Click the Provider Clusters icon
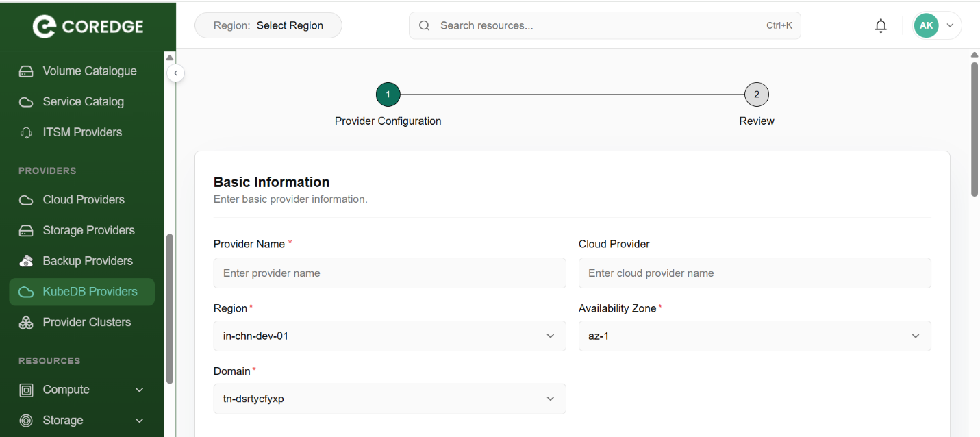 (26, 323)
